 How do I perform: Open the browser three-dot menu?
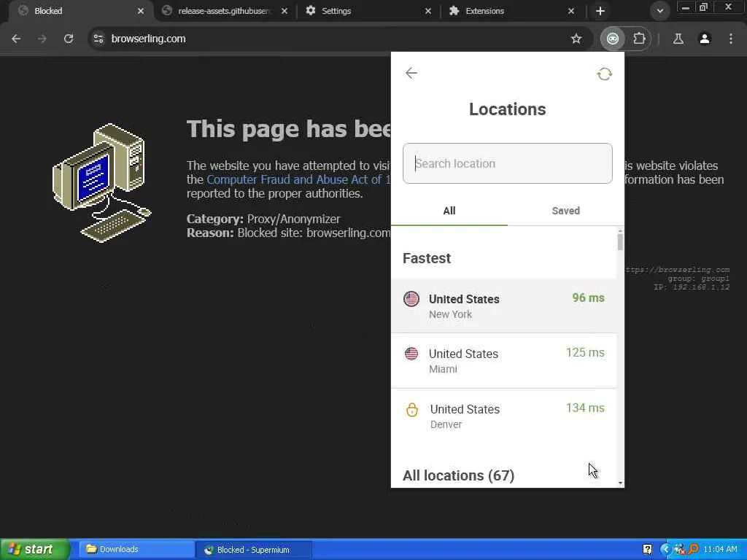pyautogui.click(x=731, y=39)
